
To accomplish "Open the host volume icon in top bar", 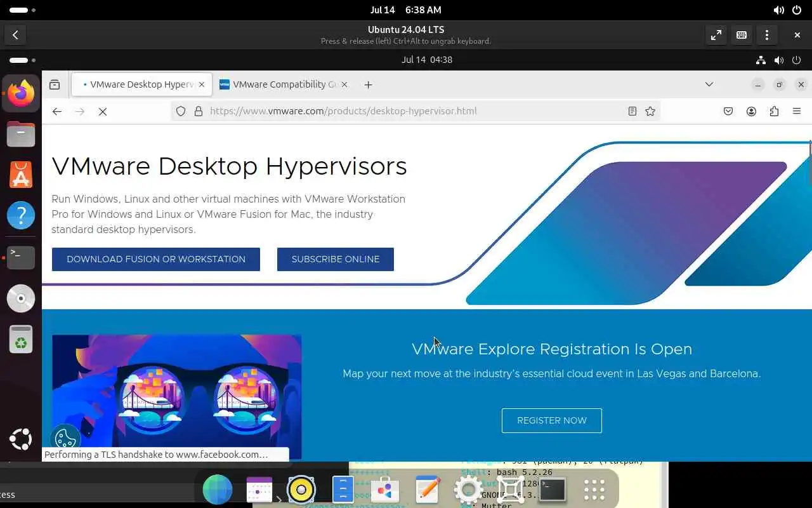I will (778, 10).
